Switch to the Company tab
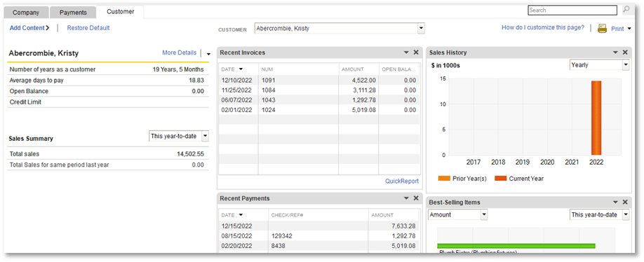Image resolution: width=644 pixels, height=262 pixels. point(26,13)
